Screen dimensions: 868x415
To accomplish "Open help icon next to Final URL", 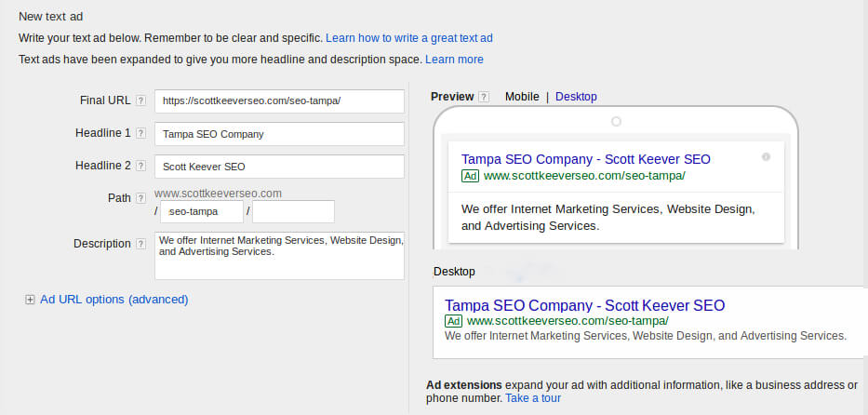I will click(141, 100).
